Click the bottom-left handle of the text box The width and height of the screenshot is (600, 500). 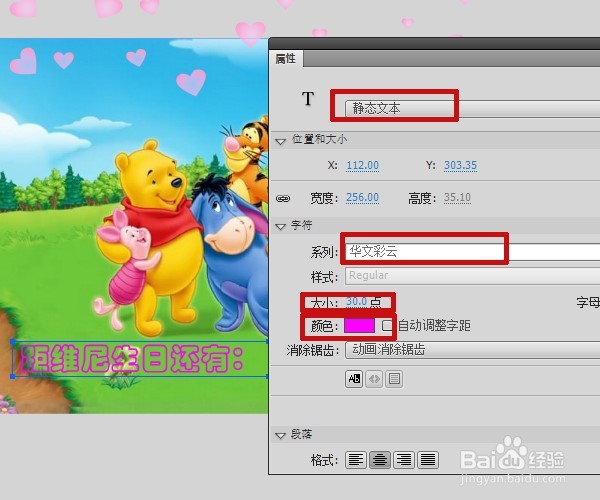[x=13, y=377]
